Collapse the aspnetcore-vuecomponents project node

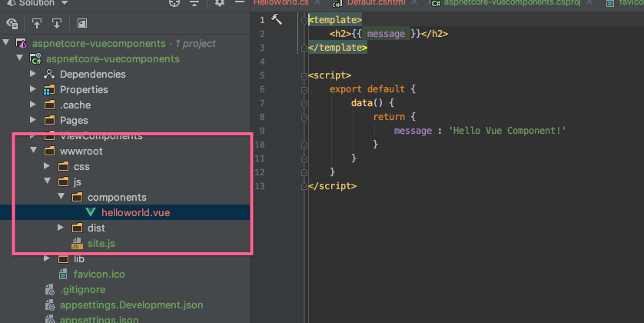tap(20, 58)
